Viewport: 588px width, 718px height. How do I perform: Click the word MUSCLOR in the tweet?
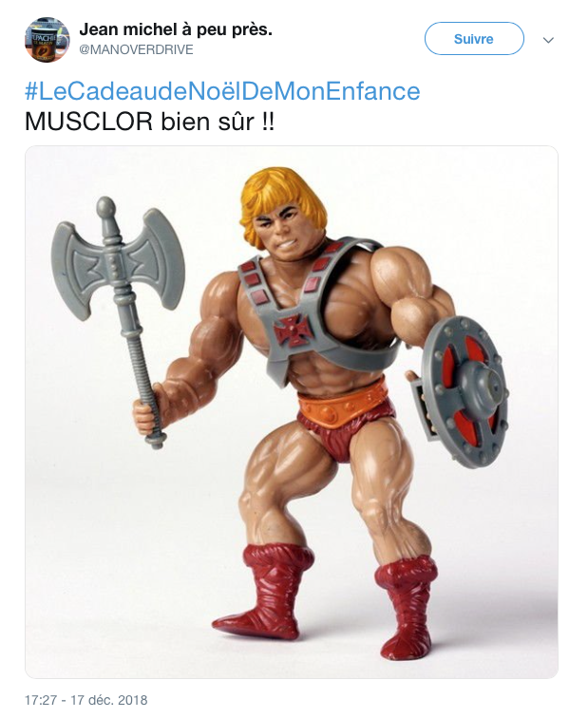click(89, 122)
